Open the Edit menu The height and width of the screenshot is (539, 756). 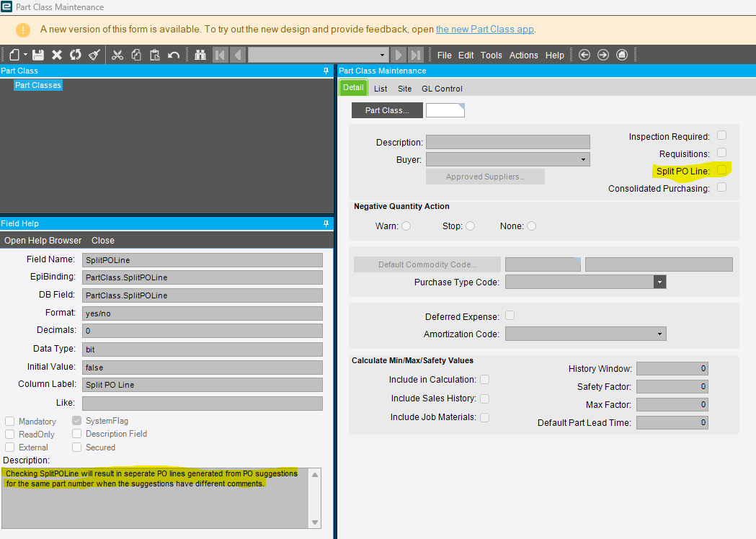coord(466,55)
